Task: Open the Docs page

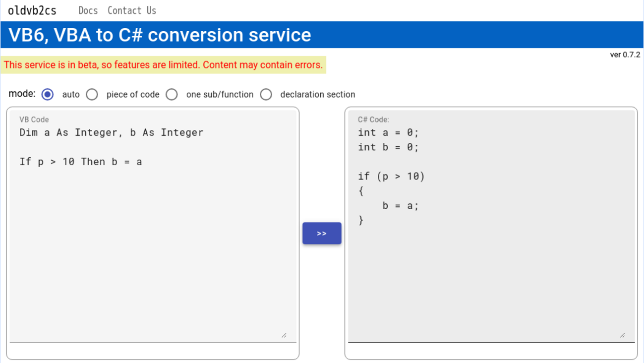Action: click(x=88, y=10)
